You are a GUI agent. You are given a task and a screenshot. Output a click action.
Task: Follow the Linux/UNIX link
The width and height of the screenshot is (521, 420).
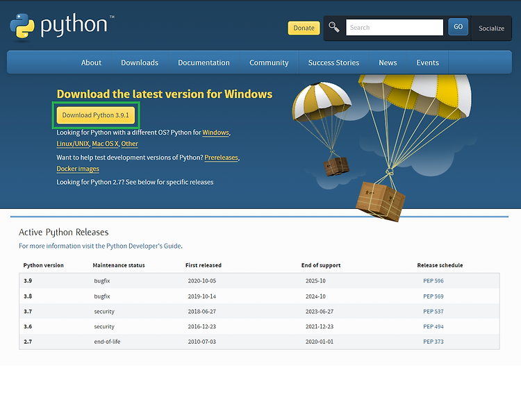(x=73, y=144)
